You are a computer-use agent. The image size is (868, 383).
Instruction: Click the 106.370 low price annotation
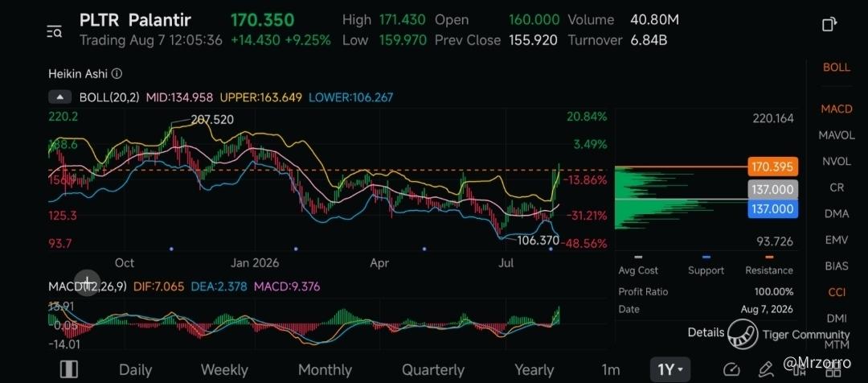point(538,241)
